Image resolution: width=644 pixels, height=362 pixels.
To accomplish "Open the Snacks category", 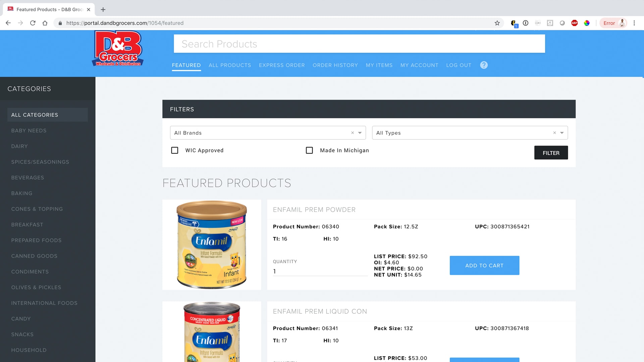I will [x=22, y=335].
